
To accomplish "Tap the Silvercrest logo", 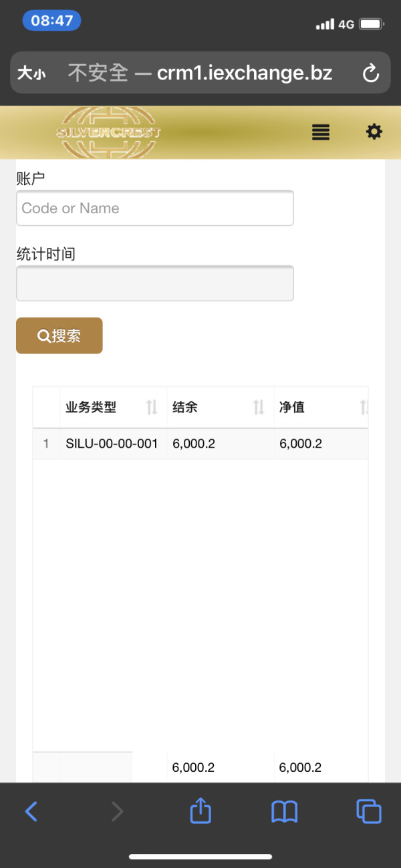I will pos(109,132).
